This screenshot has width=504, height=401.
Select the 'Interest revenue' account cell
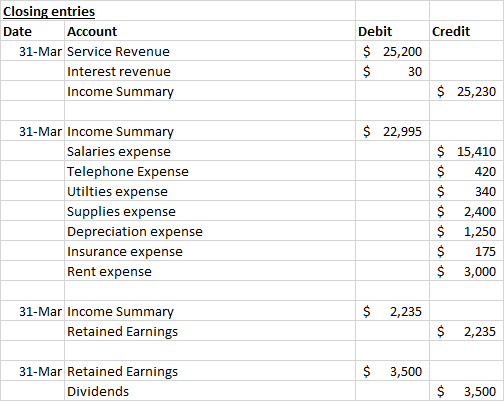pos(210,71)
